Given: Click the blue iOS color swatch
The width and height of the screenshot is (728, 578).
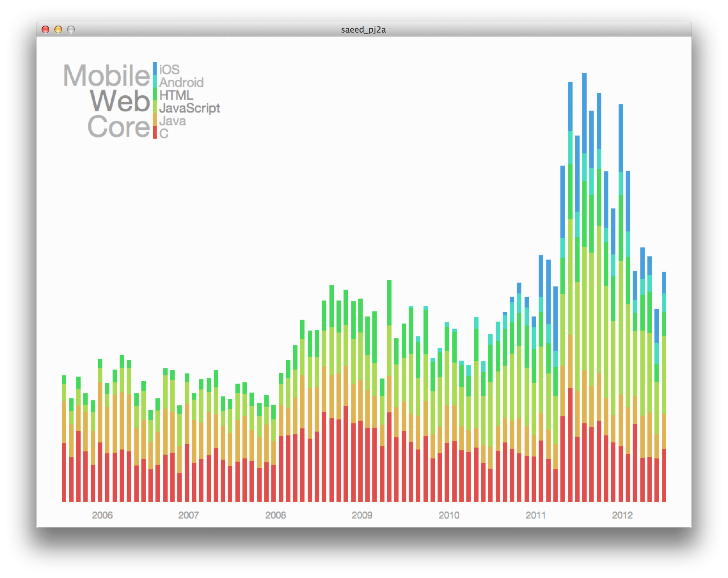Looking at the screenshot, I should 154,68.
